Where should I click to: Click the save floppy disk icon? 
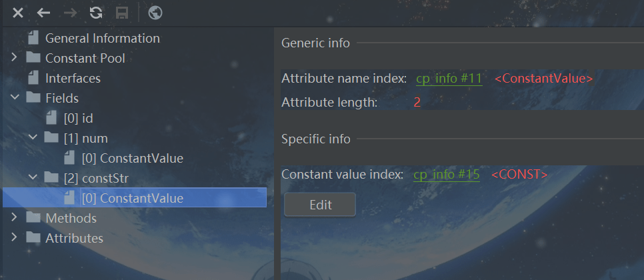[x=121, y=13]
